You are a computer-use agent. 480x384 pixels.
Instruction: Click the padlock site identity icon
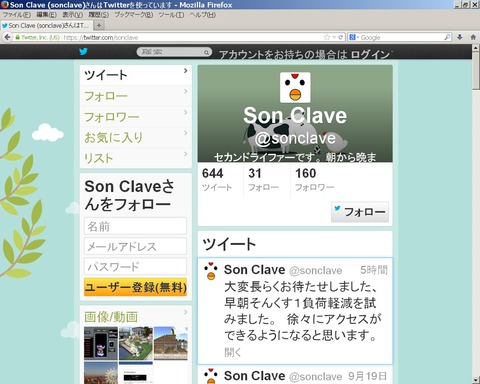(x=17, y=38)
